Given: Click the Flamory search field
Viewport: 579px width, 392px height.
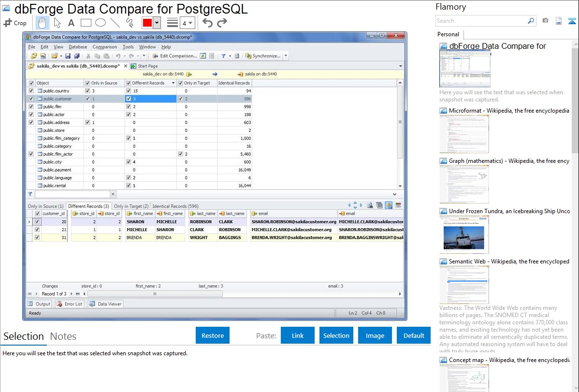Looking at the screenshot, I should point(481,21).
